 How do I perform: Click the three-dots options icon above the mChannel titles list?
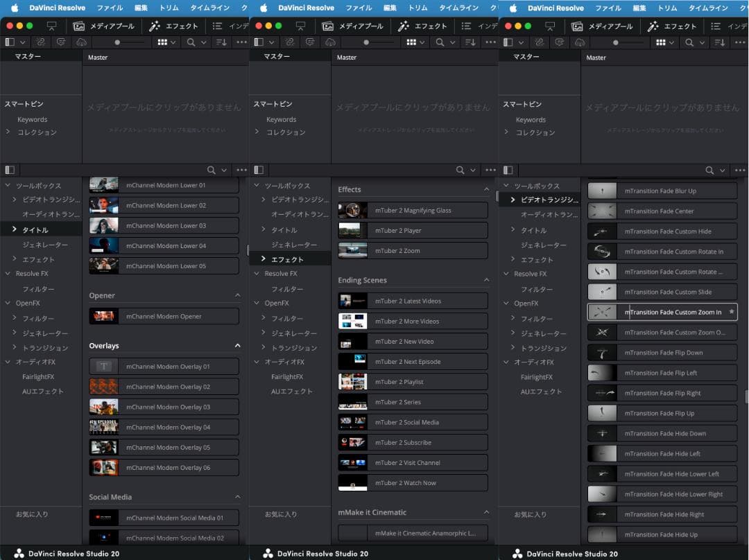(x=241, y=170)
